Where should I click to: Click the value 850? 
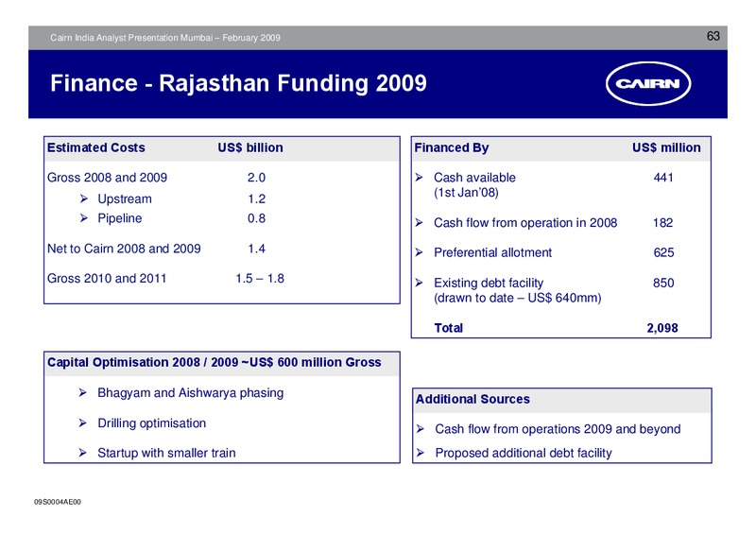pyautogui.click(x=663, y=283)
